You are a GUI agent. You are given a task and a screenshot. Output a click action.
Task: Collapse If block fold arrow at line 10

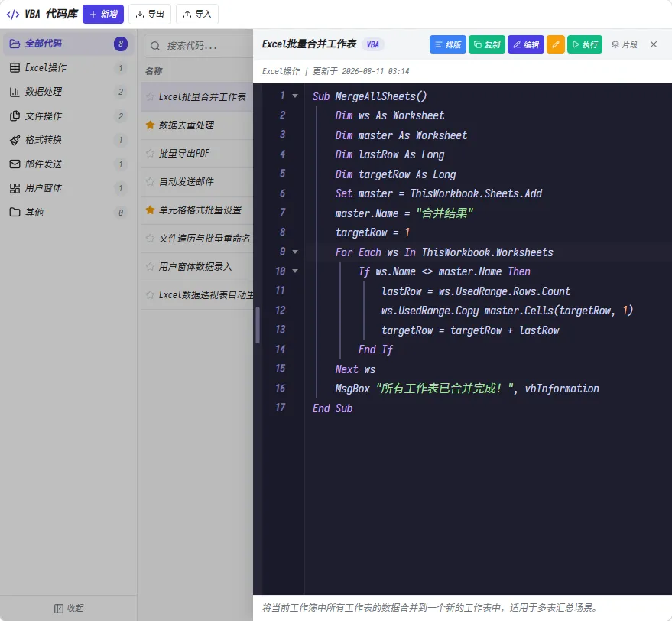[295, 271]
